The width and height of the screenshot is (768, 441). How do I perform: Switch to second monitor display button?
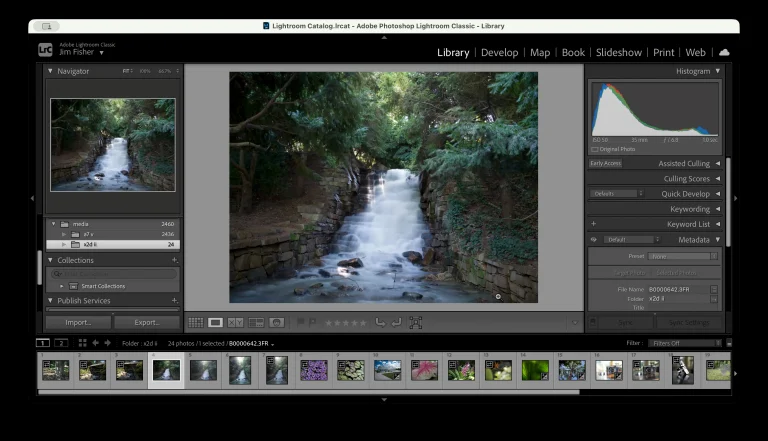tap(61, 343)
